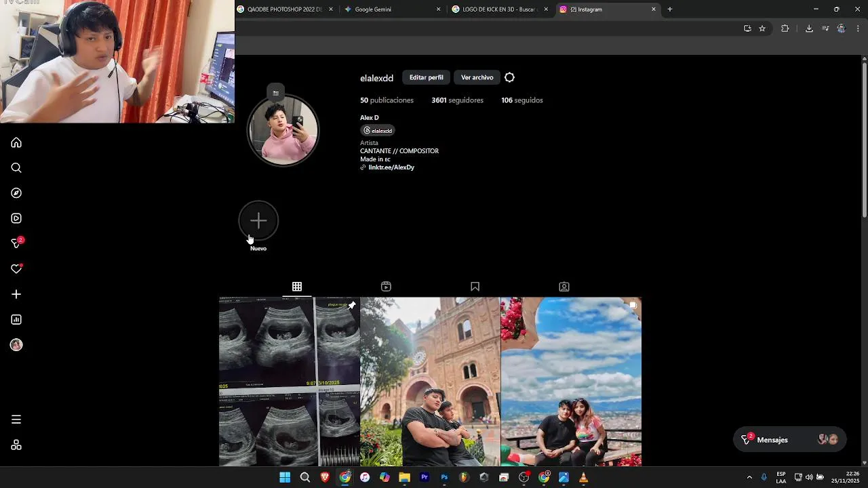Click the install app icon in address bar

pyautogui.click(x=747, y=28)
